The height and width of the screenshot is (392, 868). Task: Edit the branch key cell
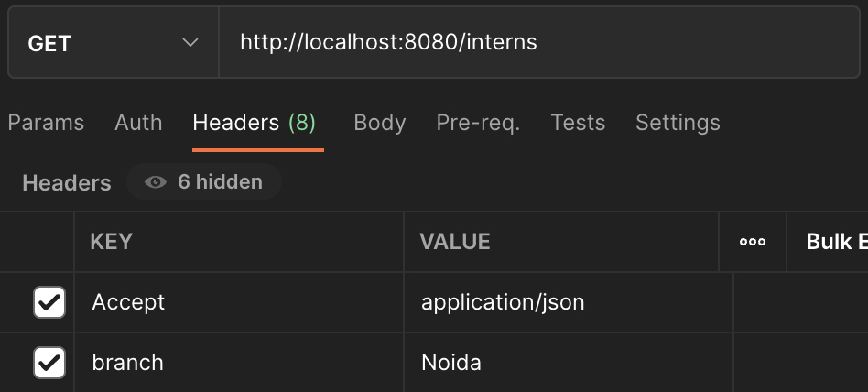[x=238, y=363]
